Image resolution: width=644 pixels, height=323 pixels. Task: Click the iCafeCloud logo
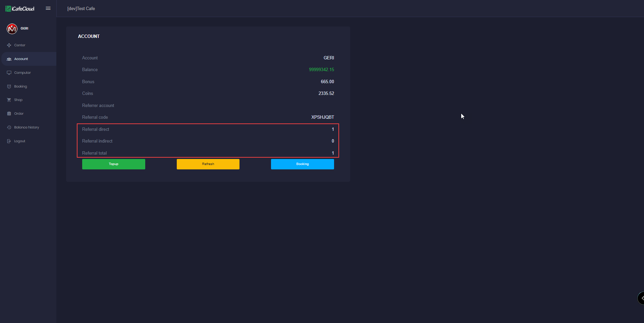pyautogui.click(x=19, y=8)
